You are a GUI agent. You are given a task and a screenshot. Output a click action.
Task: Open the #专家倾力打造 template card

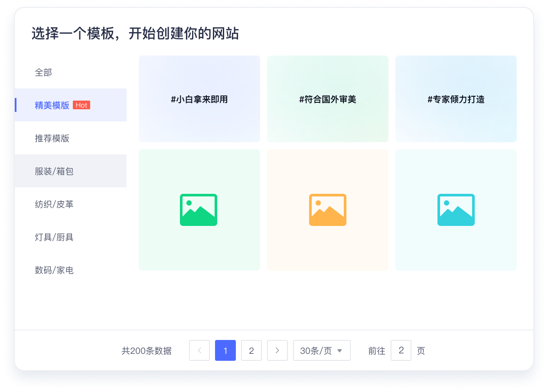[x=456, y=99]
